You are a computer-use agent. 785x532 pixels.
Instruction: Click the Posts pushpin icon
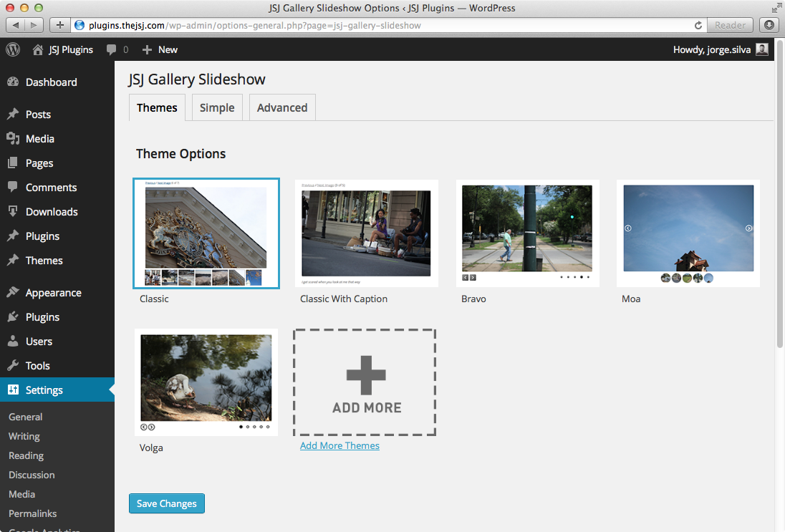[13, 114]
